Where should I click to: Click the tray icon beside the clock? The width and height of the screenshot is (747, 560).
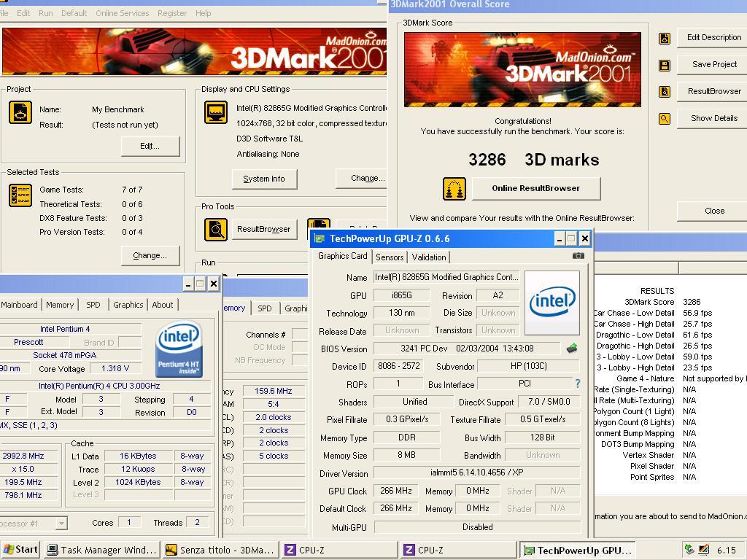click(704, 550)
